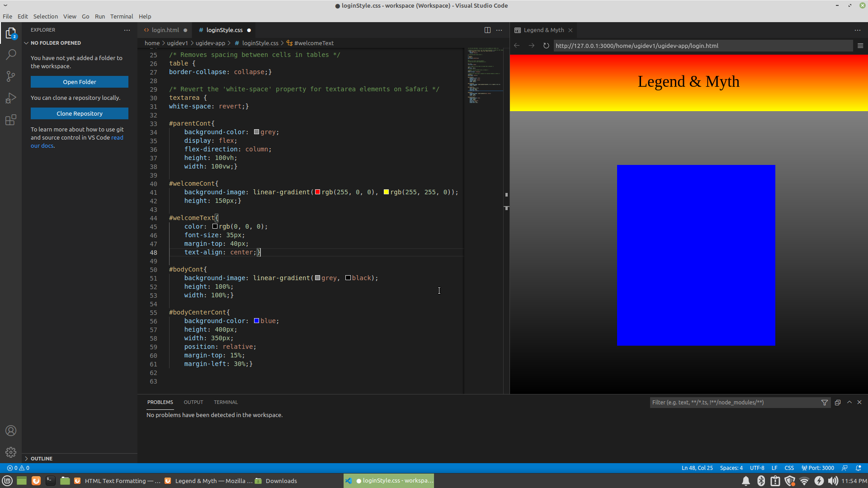Open the CSS language mode selector

[789, 468]
